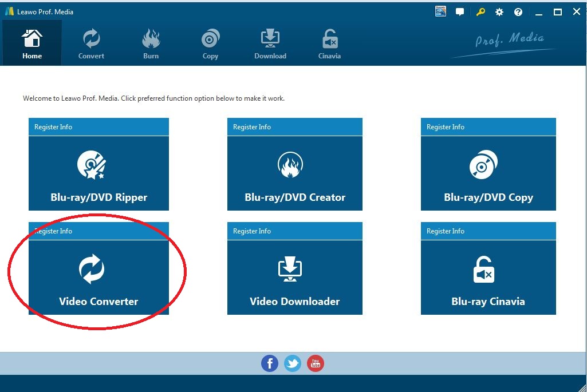Screen dimensions: 587x392
Task: Open the Video Downloader tile
Action: click(294, 277)
